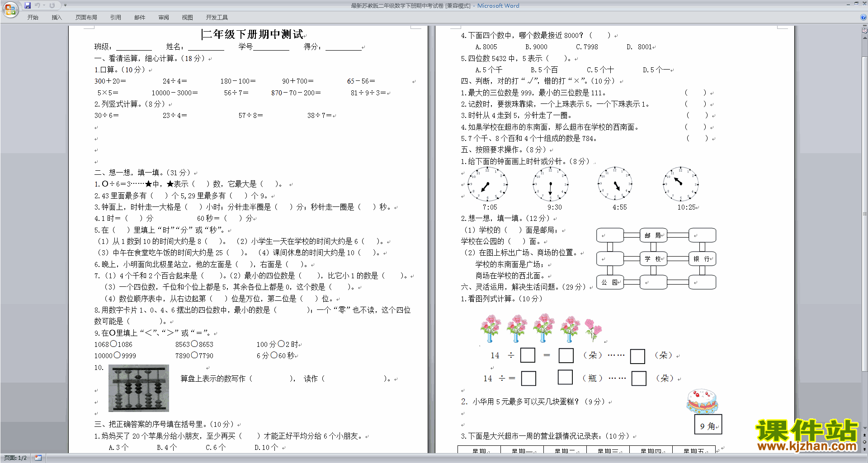Open the 开始 ribbon tab
868x463 pixels.
tap(33, 18)
